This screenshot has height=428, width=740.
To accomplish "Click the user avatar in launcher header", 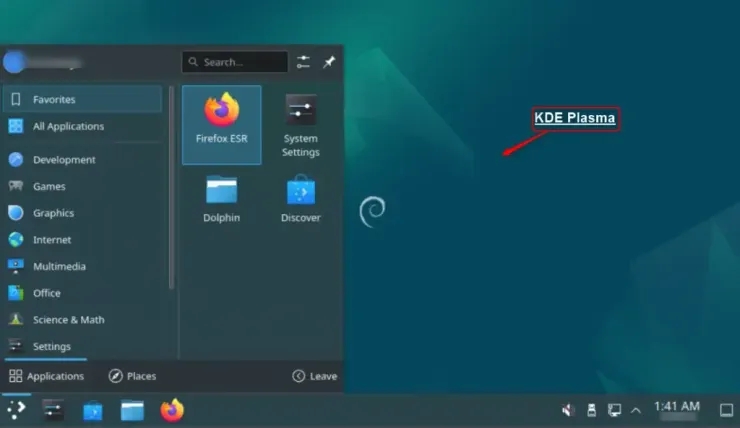I will (x=14, y=62).
